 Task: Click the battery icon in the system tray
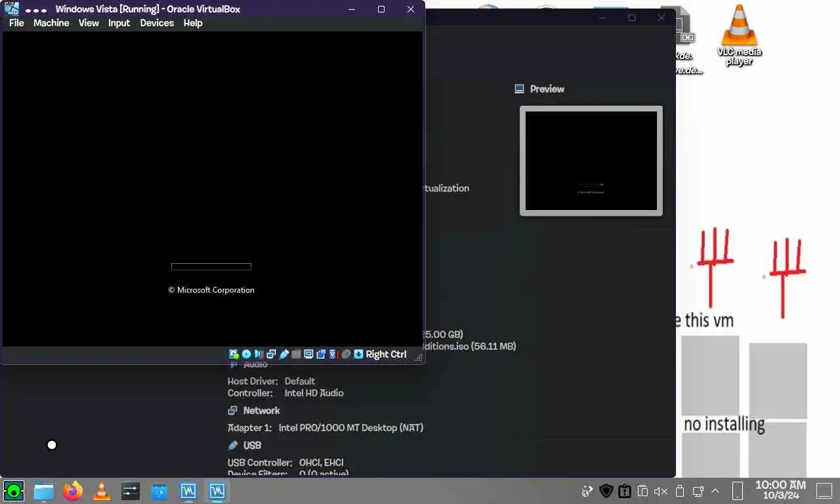[680, 491]
